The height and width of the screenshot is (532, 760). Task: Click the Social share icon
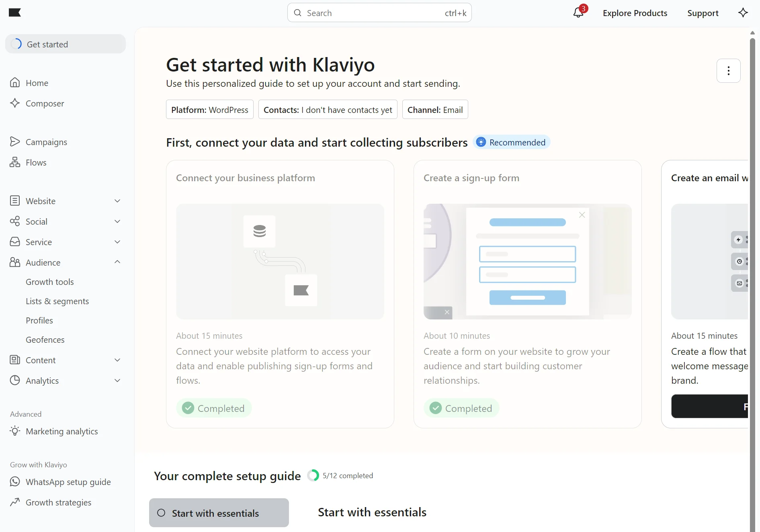(x=15, y=221)
